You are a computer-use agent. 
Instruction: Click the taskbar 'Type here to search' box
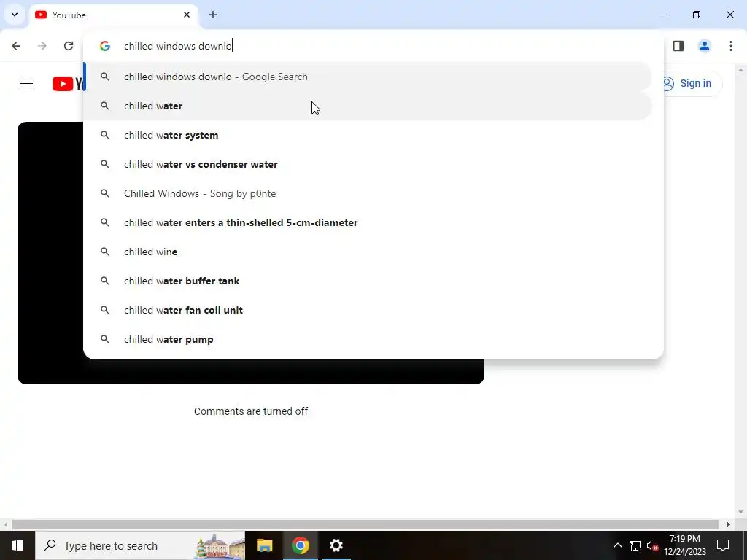(x=139, y=545)
